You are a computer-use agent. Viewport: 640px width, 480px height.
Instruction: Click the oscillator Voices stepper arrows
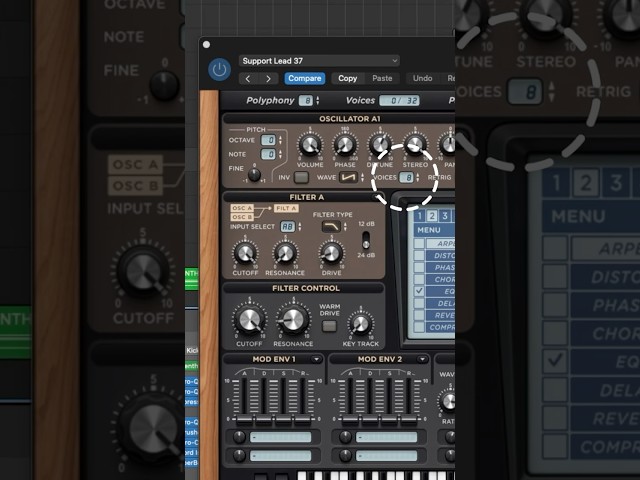point(417,177)
